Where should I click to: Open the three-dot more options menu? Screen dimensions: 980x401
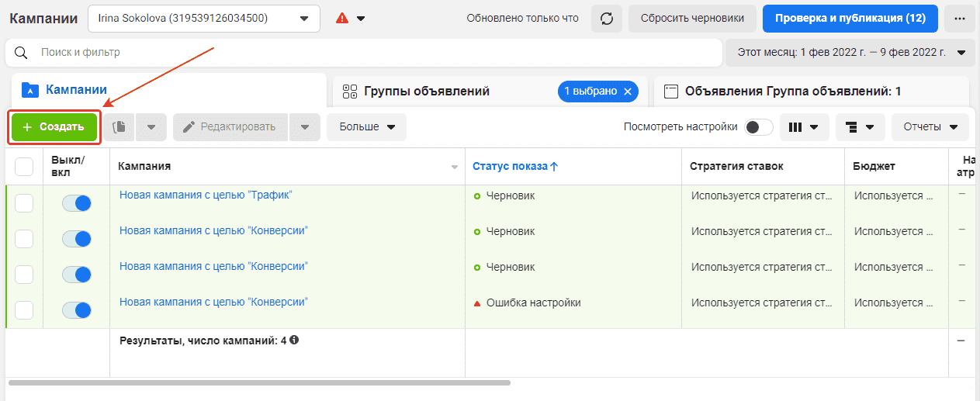coord(960,19)
